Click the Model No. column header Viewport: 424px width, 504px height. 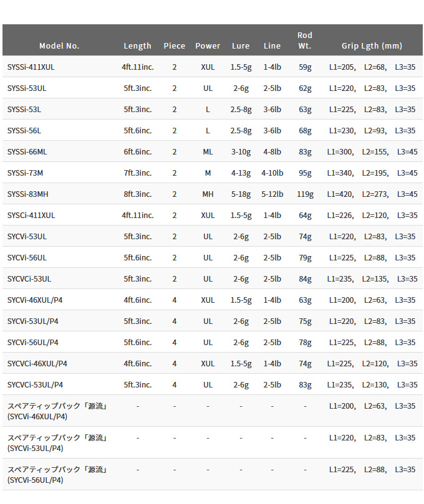[59, 46]
